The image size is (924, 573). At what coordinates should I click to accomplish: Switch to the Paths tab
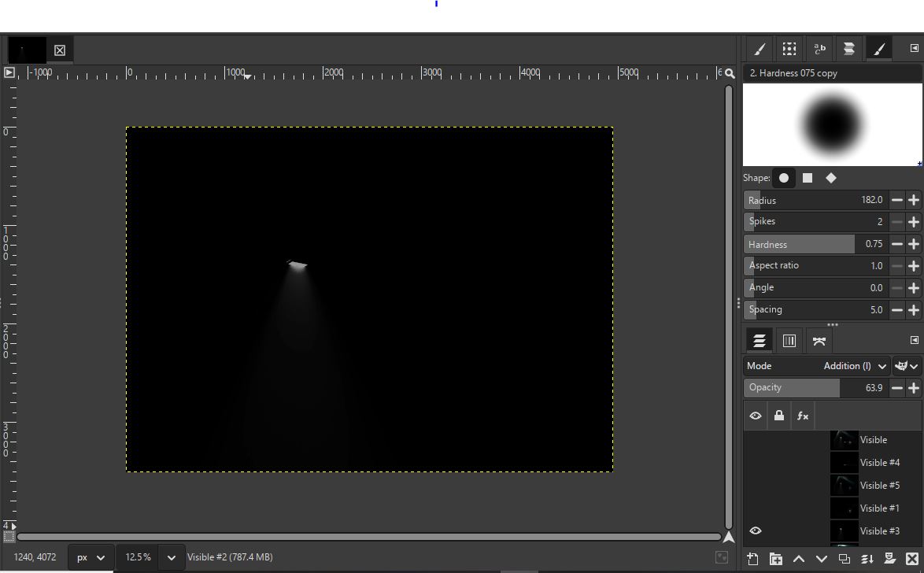pos(819,341)
